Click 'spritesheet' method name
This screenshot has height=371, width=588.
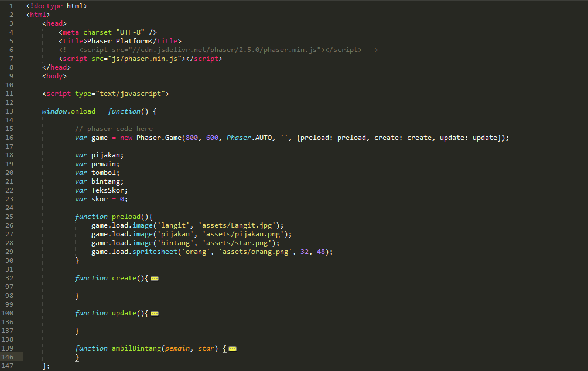pyautogui.click(x=155, y=252)
